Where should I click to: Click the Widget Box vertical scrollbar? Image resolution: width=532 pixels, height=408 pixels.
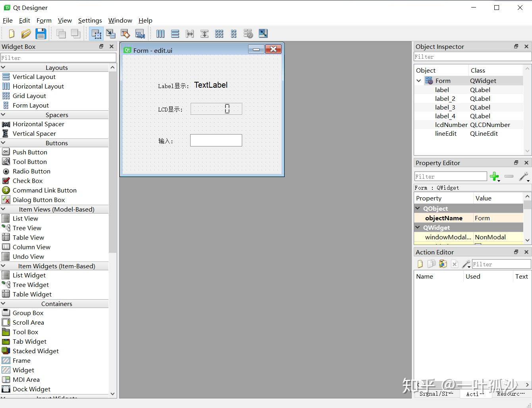(113, 162)
